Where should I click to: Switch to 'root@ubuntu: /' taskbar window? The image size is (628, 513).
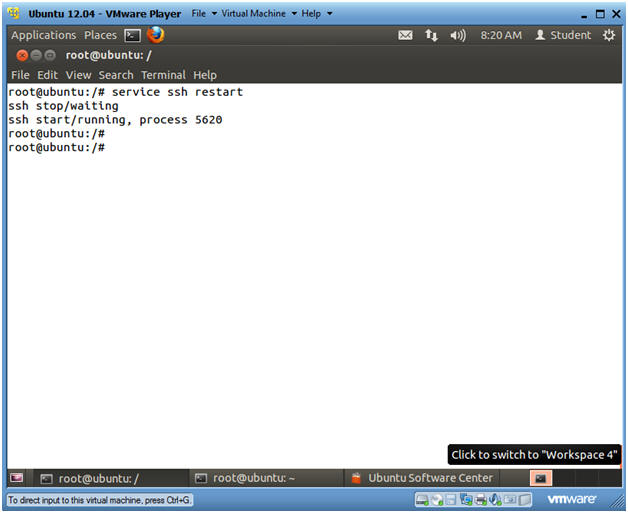109,478
